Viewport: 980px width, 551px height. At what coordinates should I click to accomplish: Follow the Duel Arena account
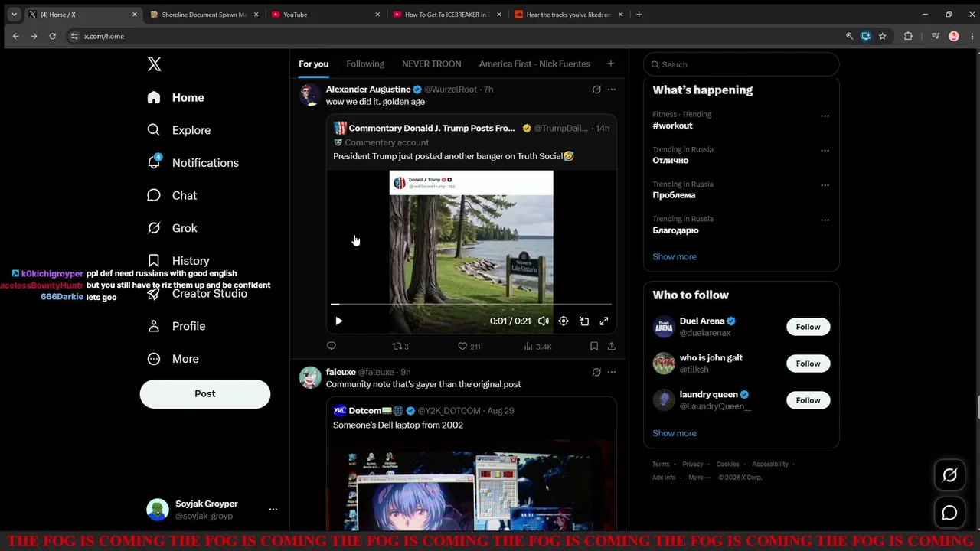pos(808,327)
